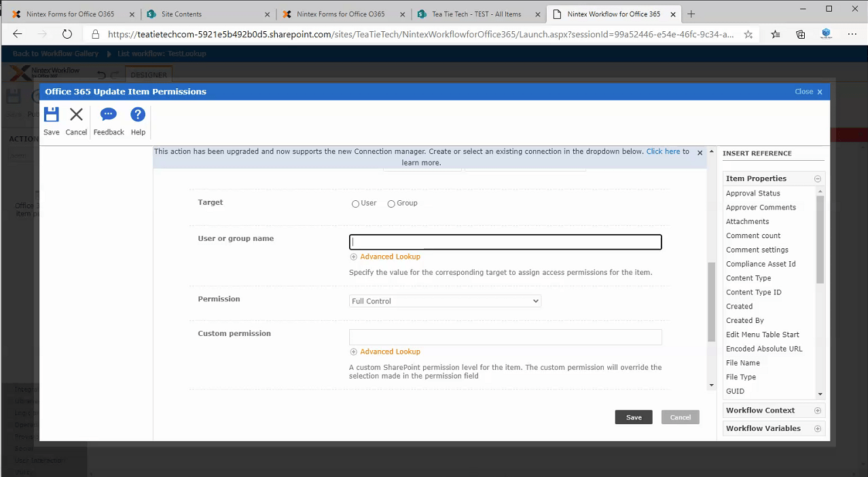The image size is (868, 477).
Task: Insert the File Type reference
Action: tap(740, 377)
